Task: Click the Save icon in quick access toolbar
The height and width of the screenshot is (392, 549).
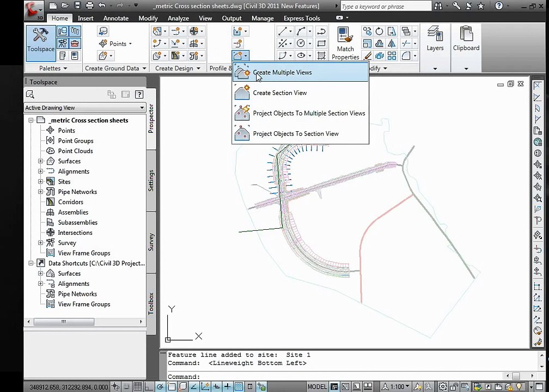Action: coord(78,5)
